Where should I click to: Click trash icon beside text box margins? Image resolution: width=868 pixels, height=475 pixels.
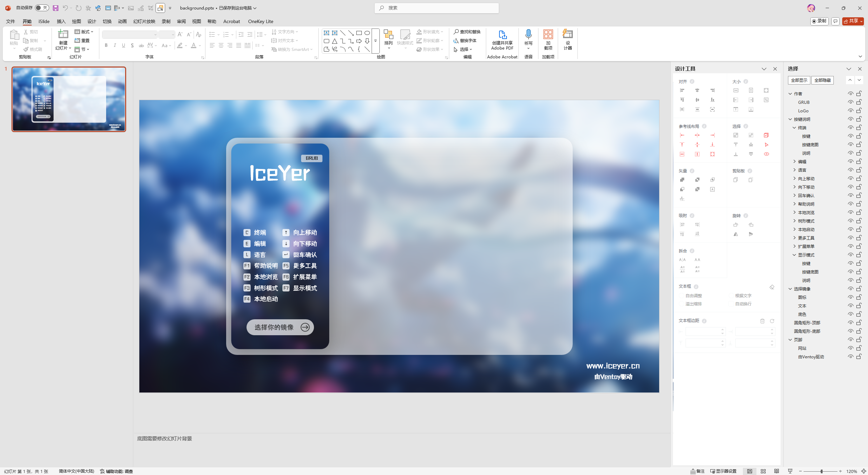pyautogui.click(x=762, y=321)
